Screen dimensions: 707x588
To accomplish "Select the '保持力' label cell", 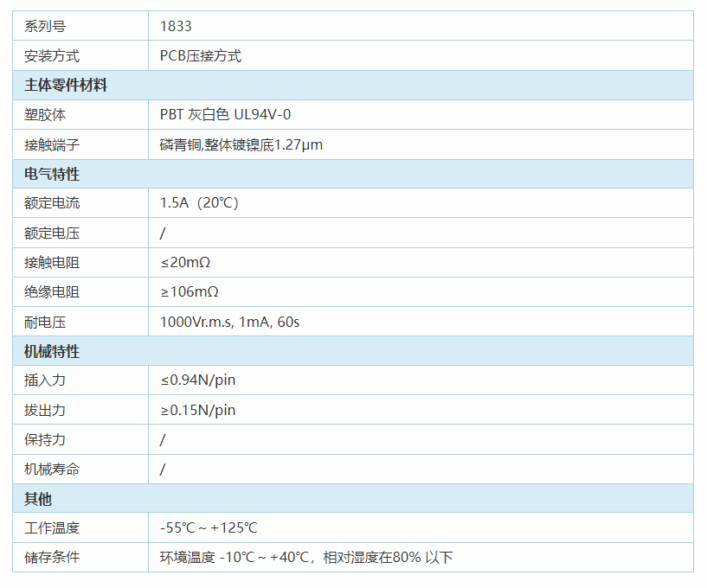I will point(80,440).
